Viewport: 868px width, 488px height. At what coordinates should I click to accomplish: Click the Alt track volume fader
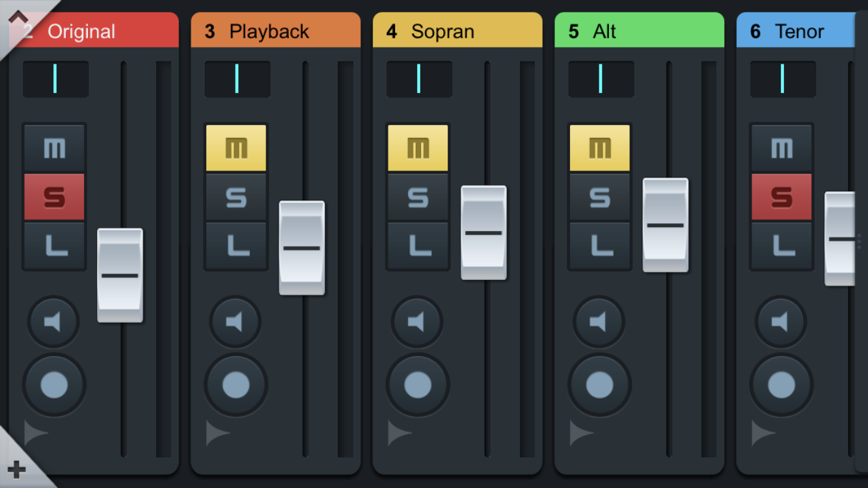click(x=665, y=225)
